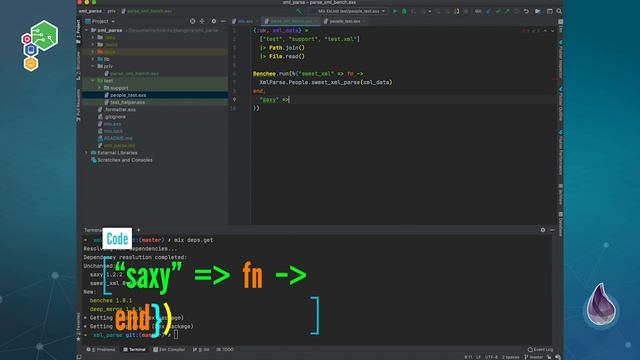Switch to the people_test.exs editor tab

(344, 21)
